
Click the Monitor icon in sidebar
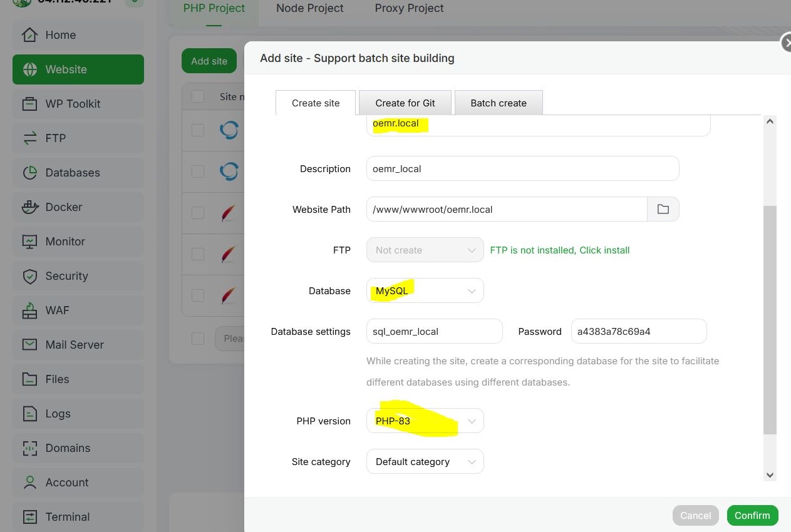(29, 242)
